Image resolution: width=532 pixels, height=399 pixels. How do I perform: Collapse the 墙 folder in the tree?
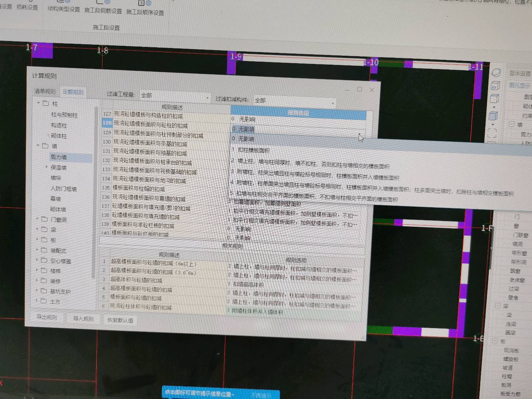pyautogui.click(x=38, y=146)
